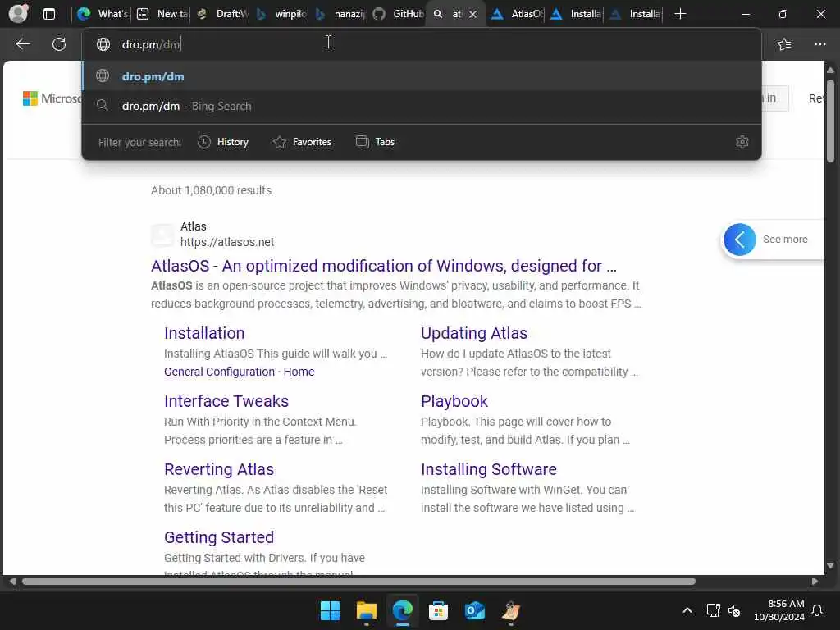Open AtlasOS optimized modification result title
The height and width of the screenshot is (630, 840).
384,266
